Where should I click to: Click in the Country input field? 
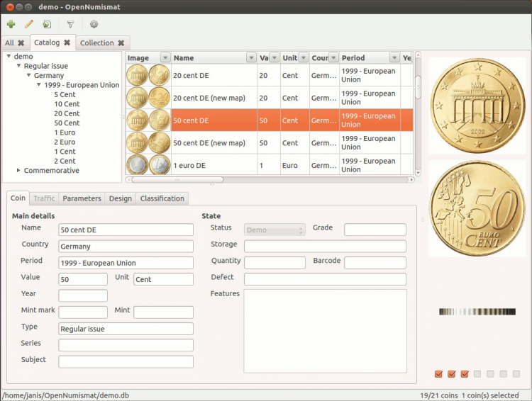[126, 247]
